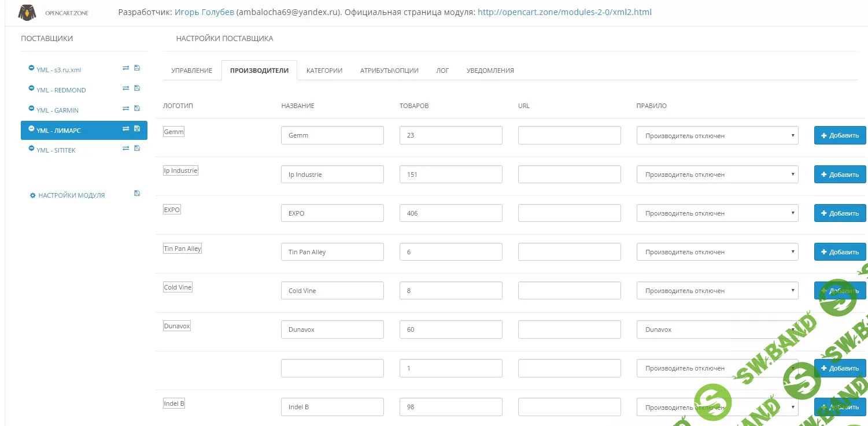Toggle the disable circle icon for YML - s3.ru.xml
Viewport: 868px width, 426px height.
pos(31,68)
